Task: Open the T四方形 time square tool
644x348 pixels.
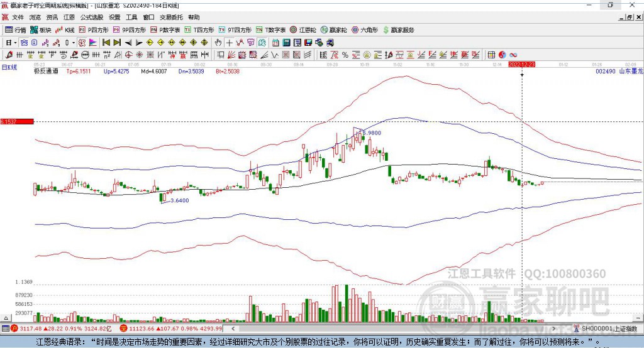Action: (199, 30)
